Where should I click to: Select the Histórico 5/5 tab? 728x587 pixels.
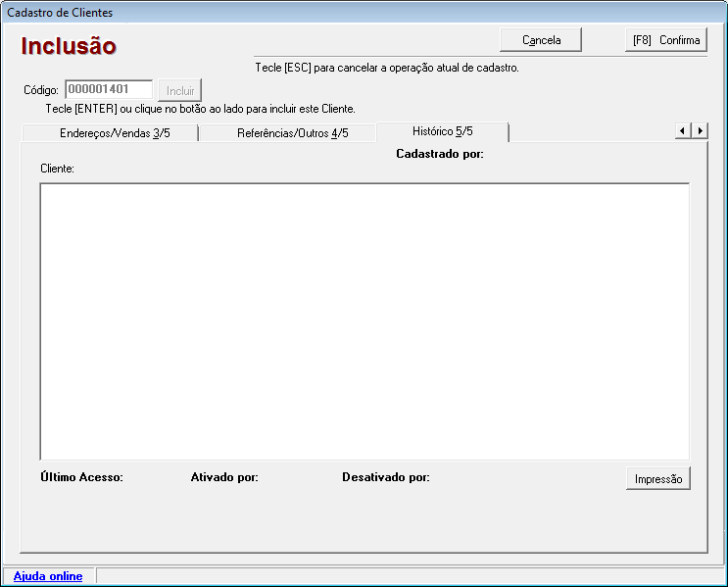[443, 131]
